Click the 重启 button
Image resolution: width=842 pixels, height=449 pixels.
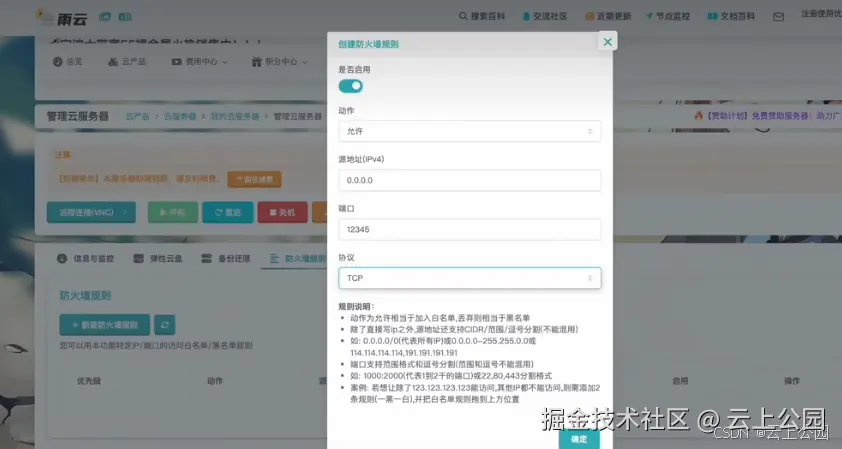tap(228, 213)
